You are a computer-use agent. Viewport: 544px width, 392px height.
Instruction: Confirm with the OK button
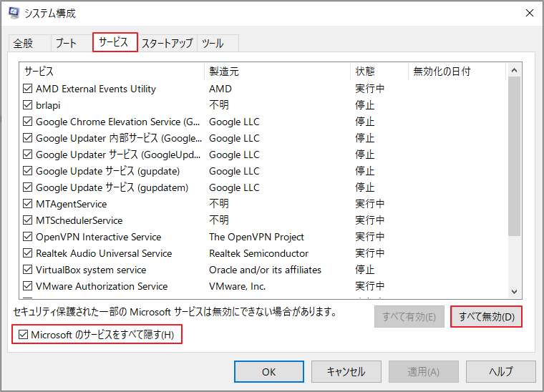click(269, 371)
